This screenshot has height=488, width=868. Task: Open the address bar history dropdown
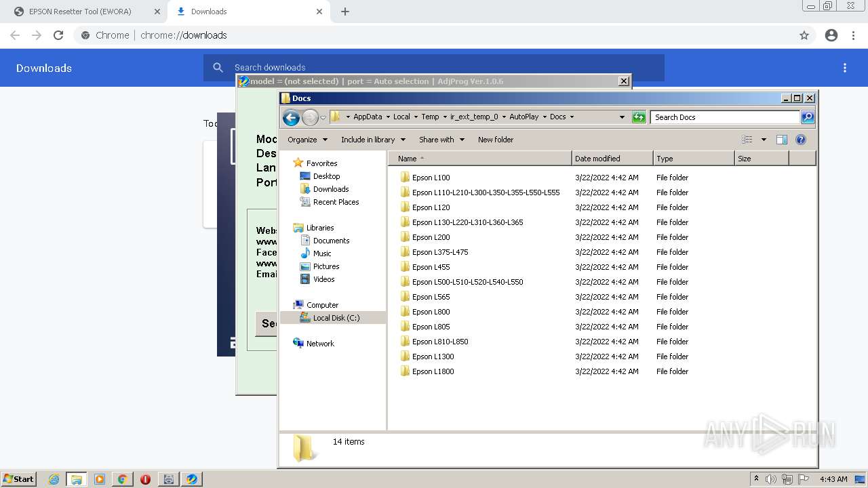click(x=622, y=117)
